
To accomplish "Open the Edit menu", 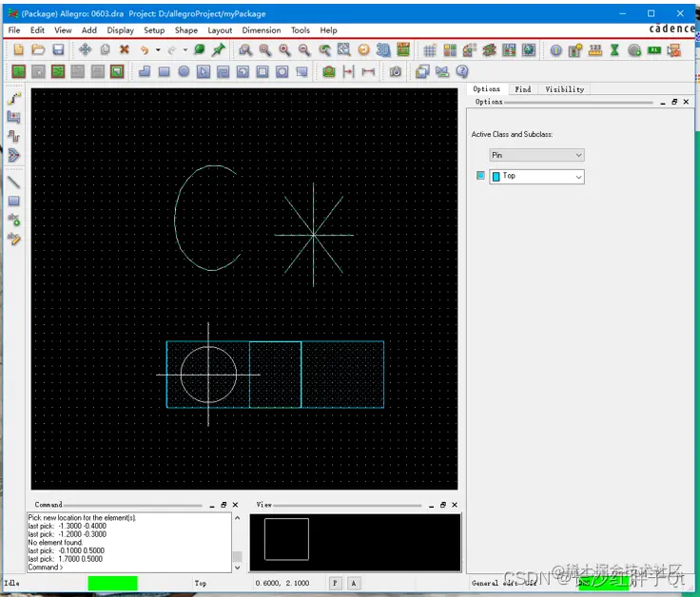I will pyautogui.click(x=37, y=30).
